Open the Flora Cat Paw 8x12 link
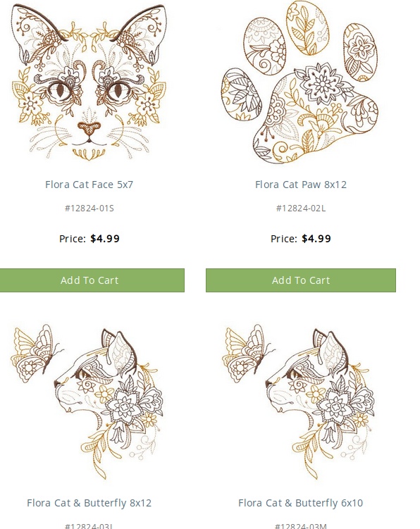Viewport: 420px width, 529px height. [x=301, y=185]
